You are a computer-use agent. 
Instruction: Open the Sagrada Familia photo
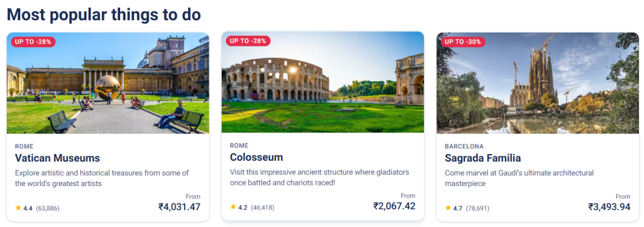538,83
